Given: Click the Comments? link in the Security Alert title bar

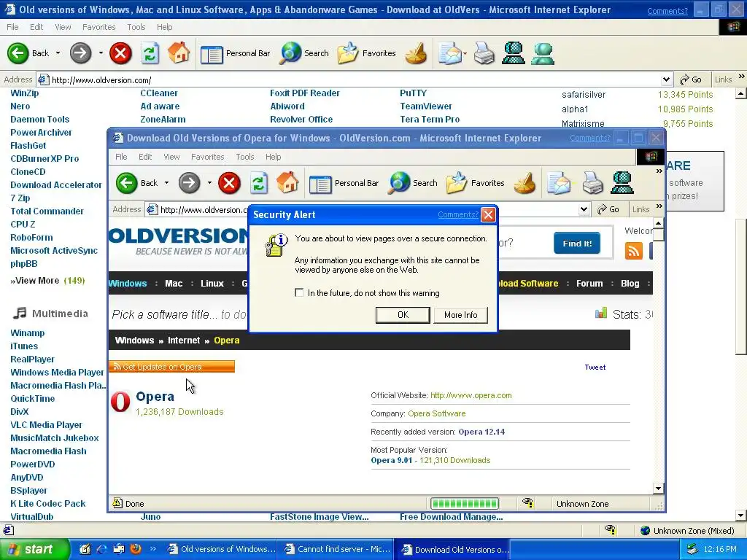Looking at the screenshot, I should [x=458, y=215].
